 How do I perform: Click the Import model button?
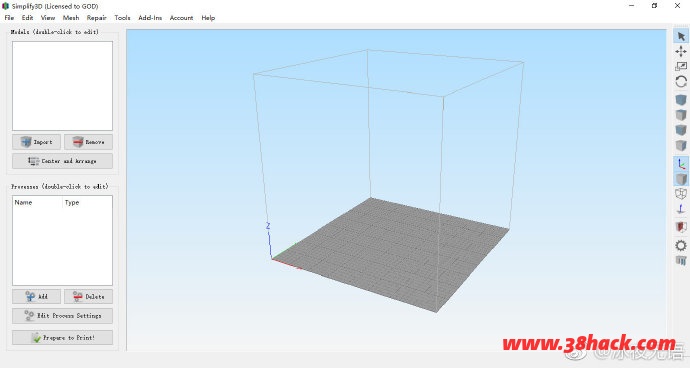[37, 142]
